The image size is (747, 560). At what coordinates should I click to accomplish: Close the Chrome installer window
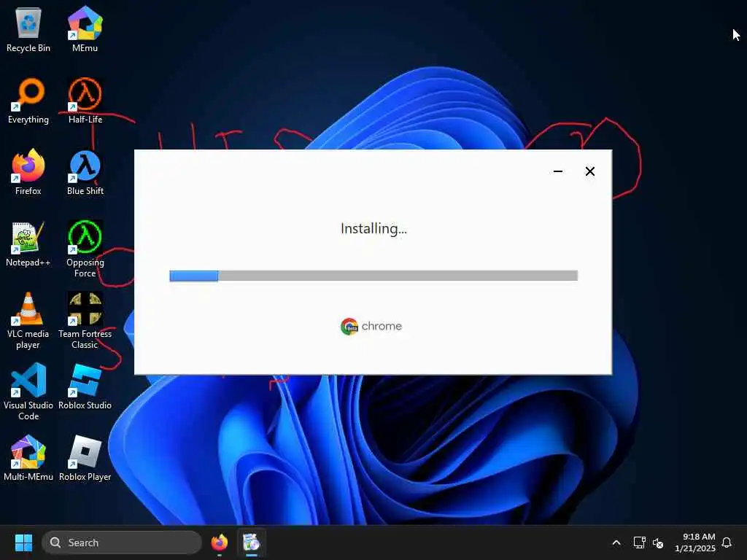(589, 171)
